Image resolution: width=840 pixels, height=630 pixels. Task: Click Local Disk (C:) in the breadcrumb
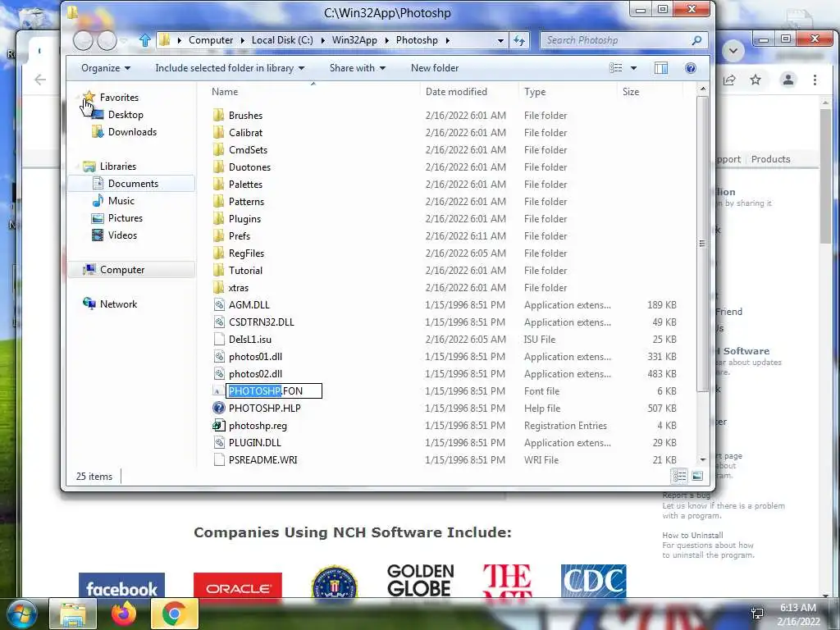[282, 40]
